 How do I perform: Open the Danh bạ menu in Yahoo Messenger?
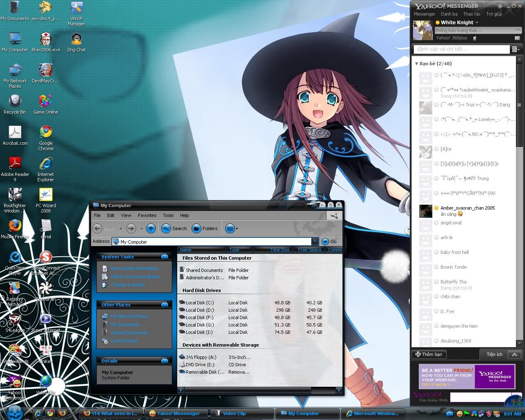449,14
